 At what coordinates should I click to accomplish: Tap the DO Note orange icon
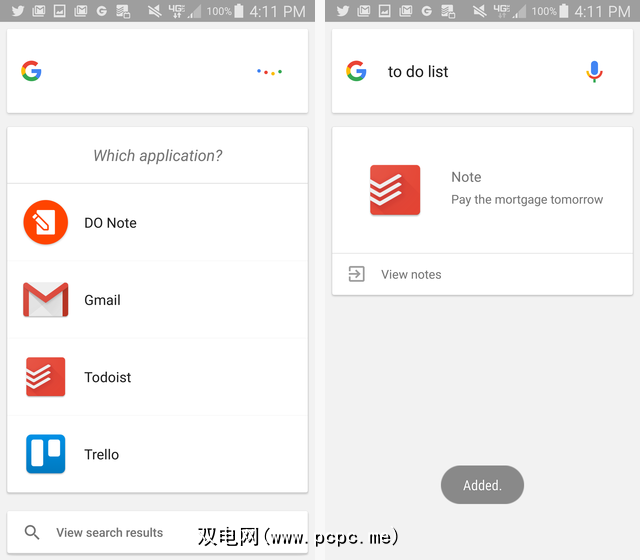(46, 222)
